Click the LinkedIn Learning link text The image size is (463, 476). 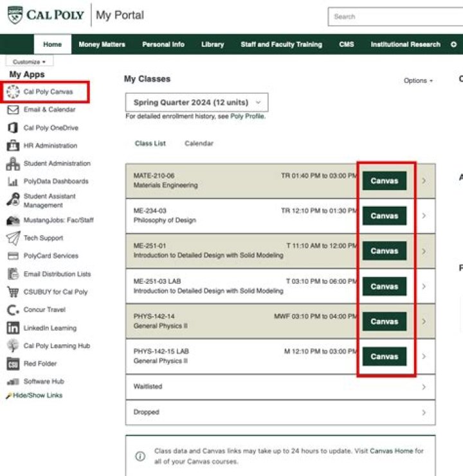[50, 328]
